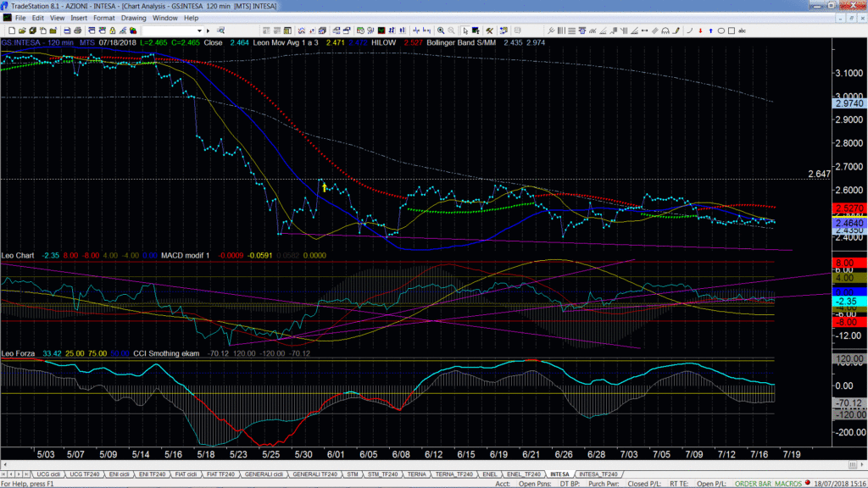Switch to the UCG cicli tab

click(48, 474)
